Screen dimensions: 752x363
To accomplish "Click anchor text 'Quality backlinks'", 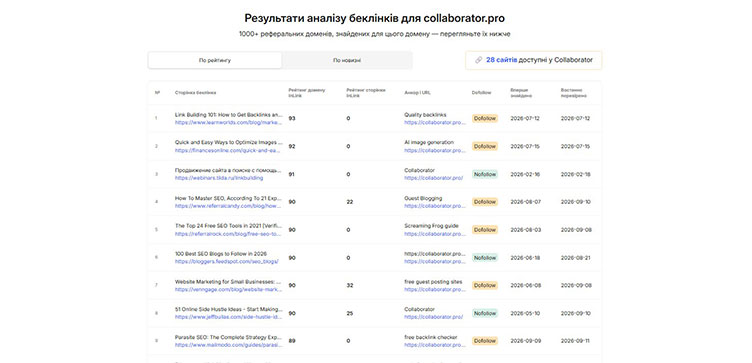I will (425, 115).
